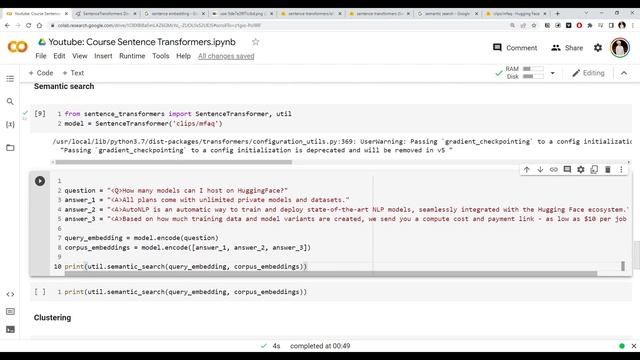Open code snippets panel
Image resolution: width=640 pixels, height=360 pixels.
click(10, 294)
